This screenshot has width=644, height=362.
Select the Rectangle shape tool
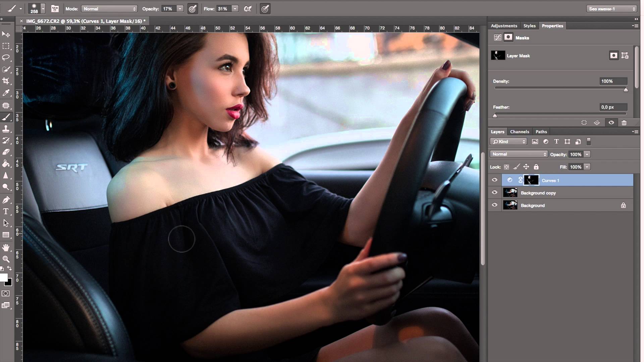(6, 235)
